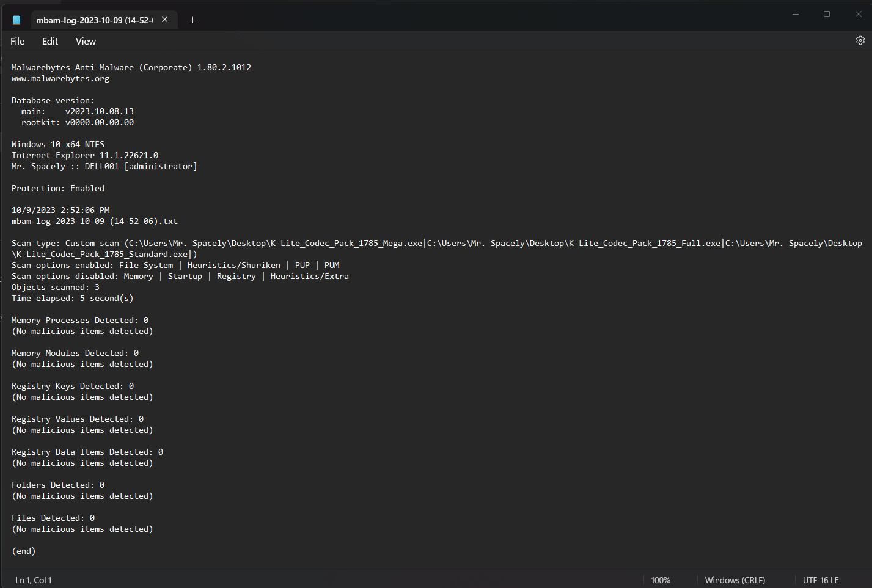
Task: Click the 'Scan options enabled:' line
Action: (x=175, y=265)
